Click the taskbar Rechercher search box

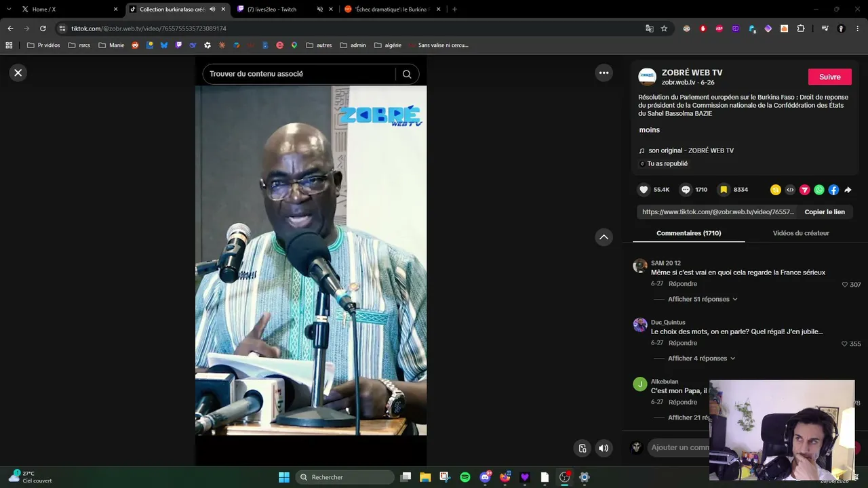tap(345, 477)
